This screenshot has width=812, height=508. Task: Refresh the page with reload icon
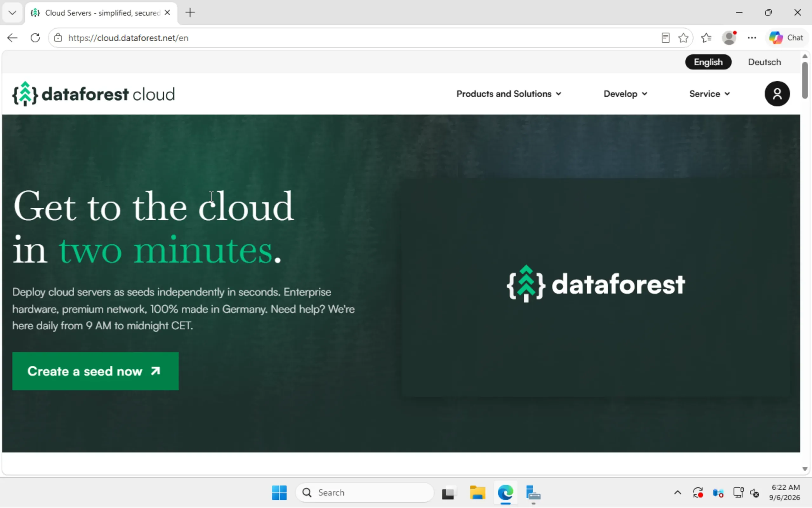[35, 38]
